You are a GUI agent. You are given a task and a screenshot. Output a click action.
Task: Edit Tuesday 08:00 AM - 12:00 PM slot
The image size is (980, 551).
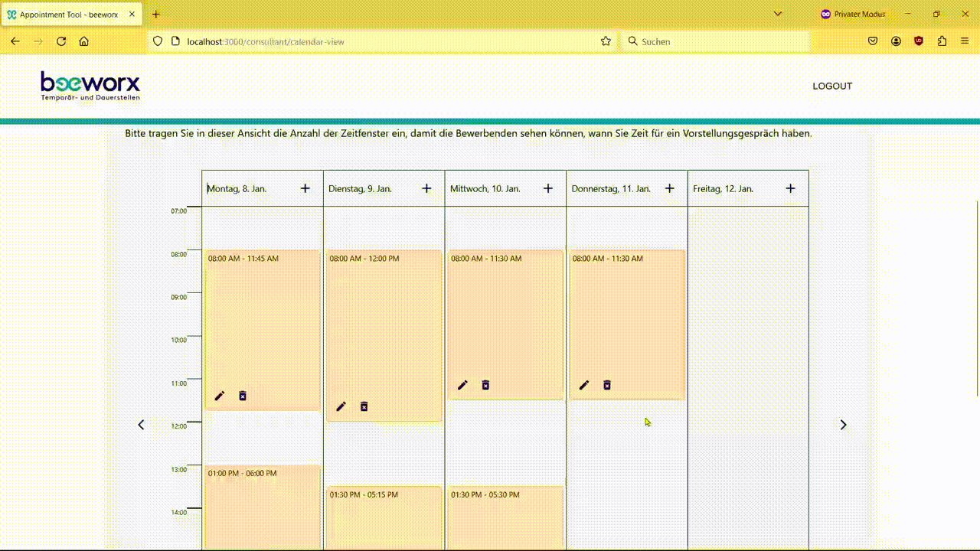coord(341,406)
